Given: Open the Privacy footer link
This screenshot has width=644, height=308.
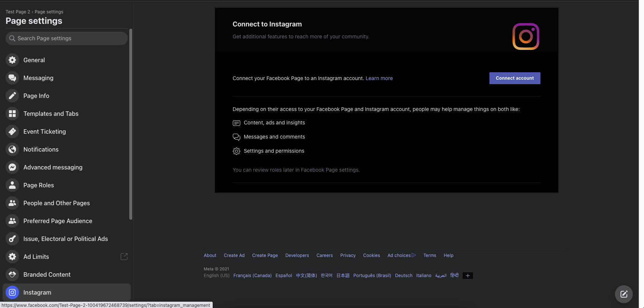Looking at the screenshot, I should pos(348,255).
